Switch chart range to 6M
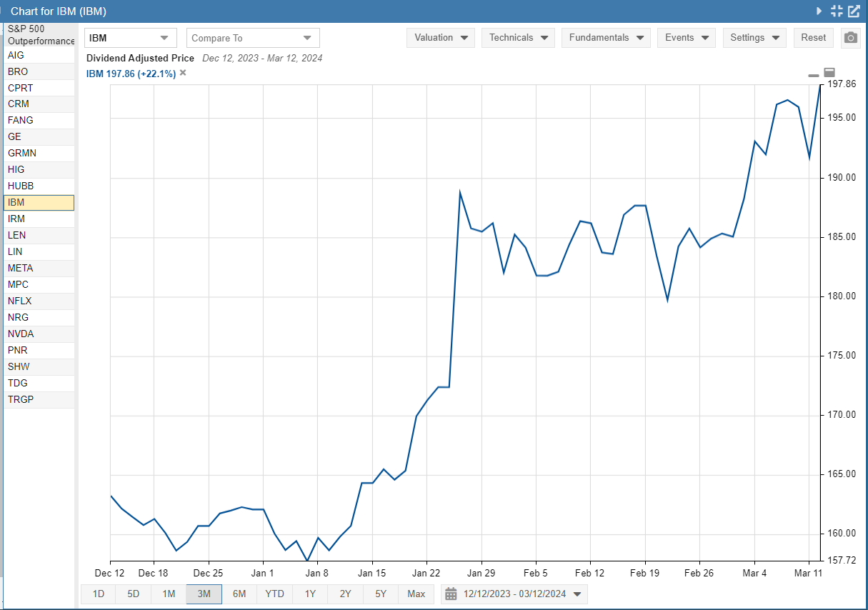This screenshot has height=610, width=868. tap(239, 594)
